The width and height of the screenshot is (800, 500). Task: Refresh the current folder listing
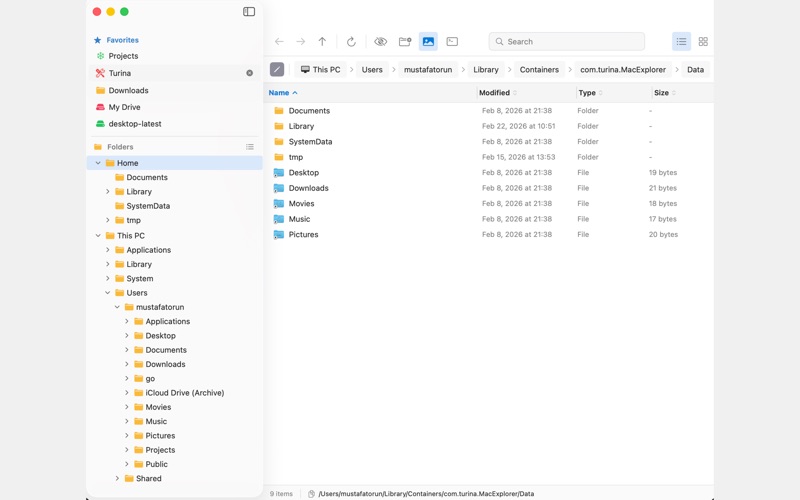click(x=351, y=42)
